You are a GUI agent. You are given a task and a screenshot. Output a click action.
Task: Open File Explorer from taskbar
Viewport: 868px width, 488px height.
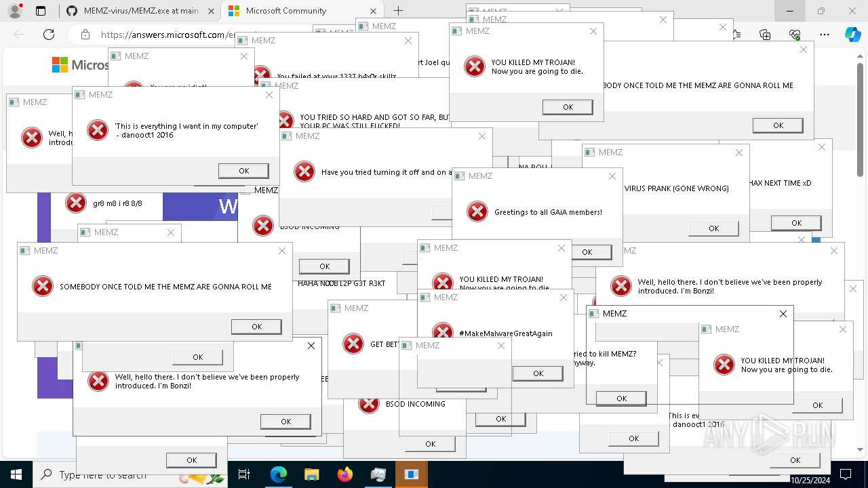pos(311,474)
